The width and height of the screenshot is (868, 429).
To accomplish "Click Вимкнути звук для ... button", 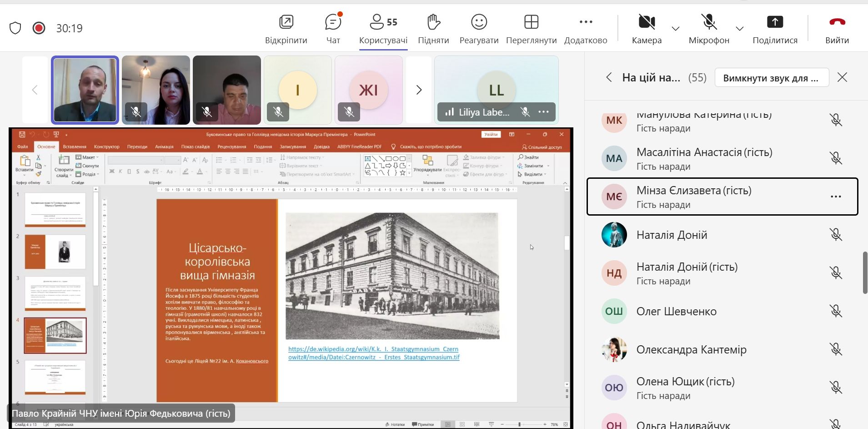I will click(x=772, y=78).
